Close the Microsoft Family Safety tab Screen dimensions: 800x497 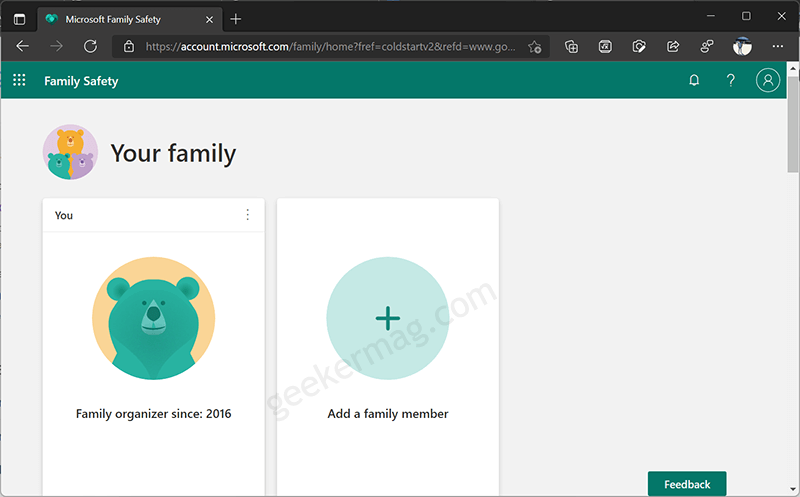(x=209, y=19)
